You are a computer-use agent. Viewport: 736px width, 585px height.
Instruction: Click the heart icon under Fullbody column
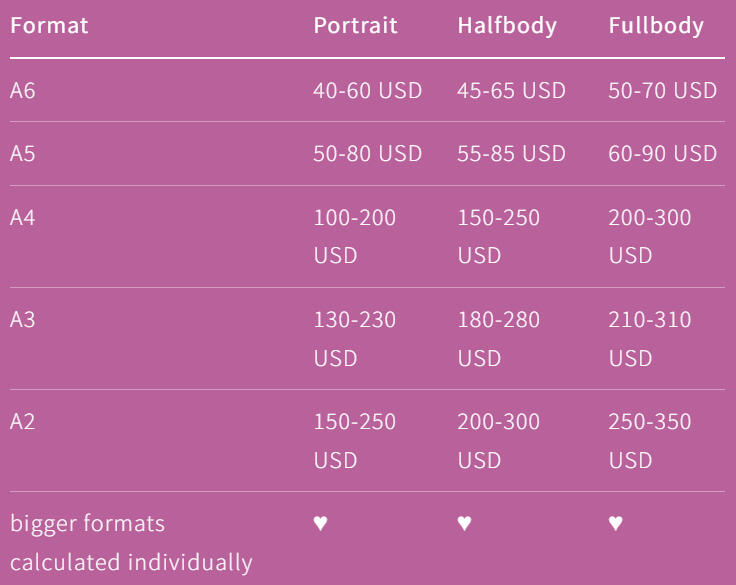[x=615, y=523]
